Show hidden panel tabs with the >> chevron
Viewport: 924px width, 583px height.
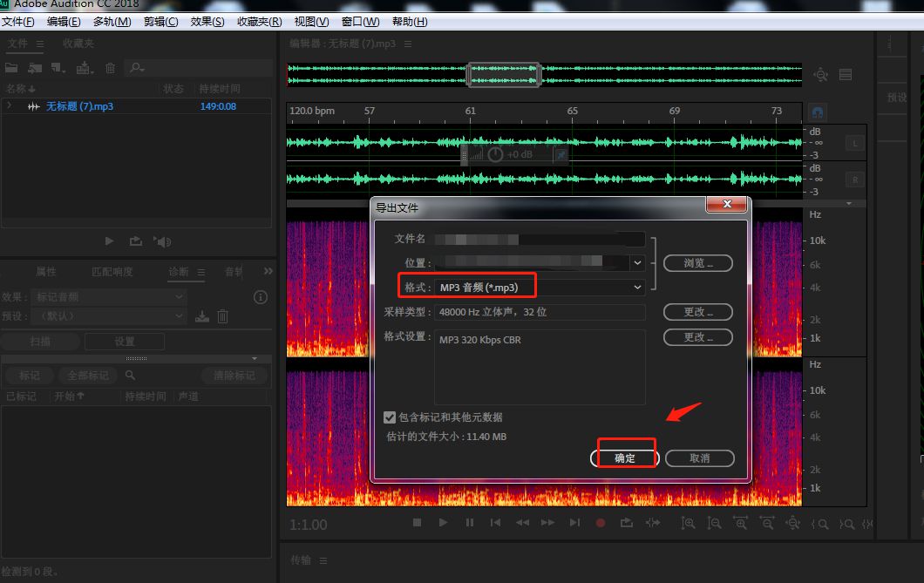268,271
